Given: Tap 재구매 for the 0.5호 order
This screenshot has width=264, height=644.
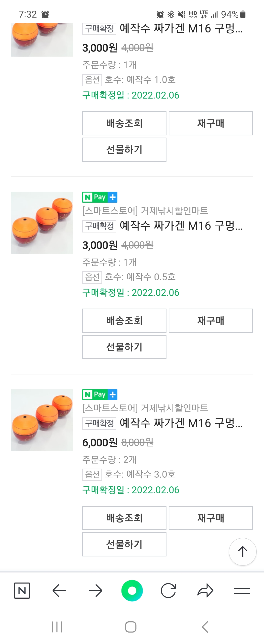Looking at the screenshot, I should [x=211, y=321].
